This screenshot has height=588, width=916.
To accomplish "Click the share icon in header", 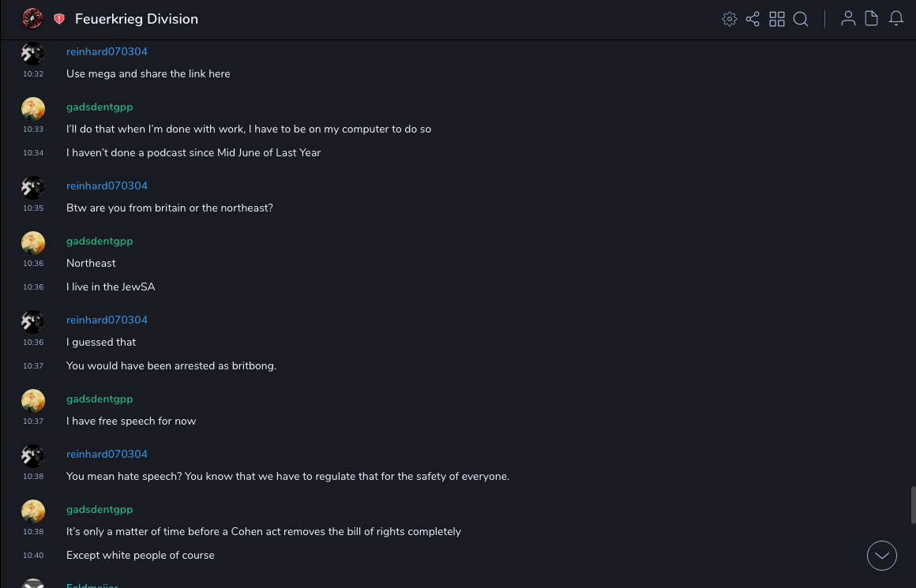I will click(753, 19).
